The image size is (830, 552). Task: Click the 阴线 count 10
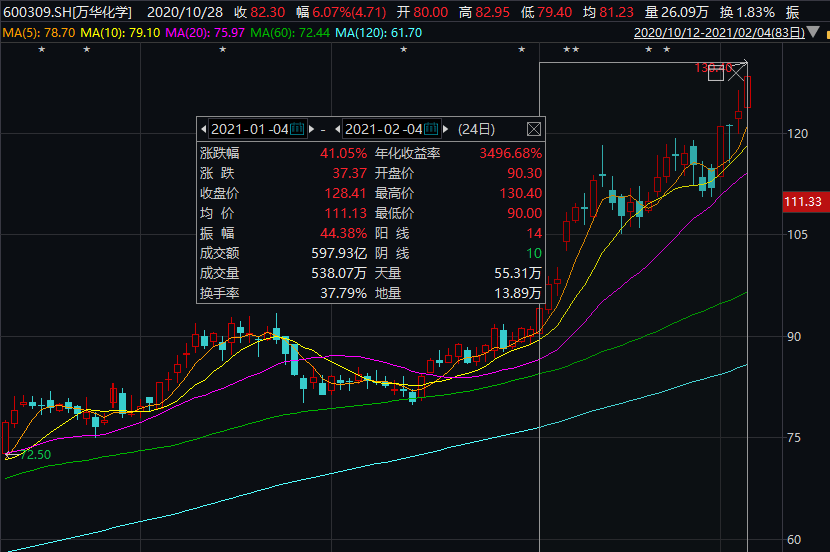534,254
